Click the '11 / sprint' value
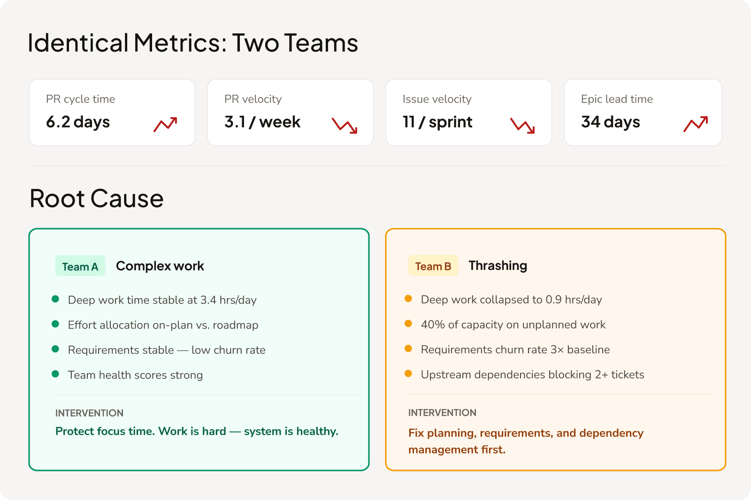The image size is (751, 500). [x=437, y=122]
